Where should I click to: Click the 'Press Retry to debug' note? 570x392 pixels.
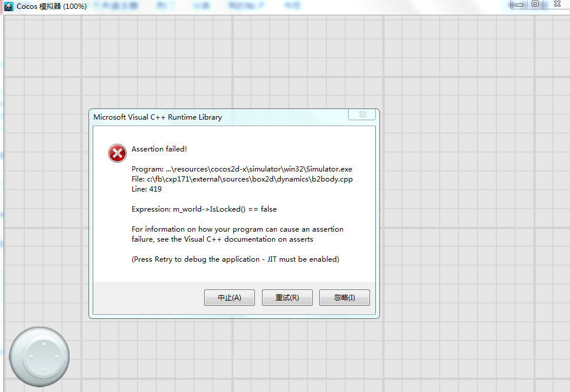(235, 259)
